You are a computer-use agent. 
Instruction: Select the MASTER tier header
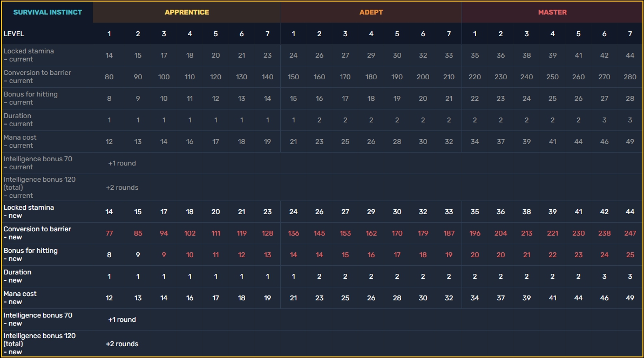click(x=552, y=12)
